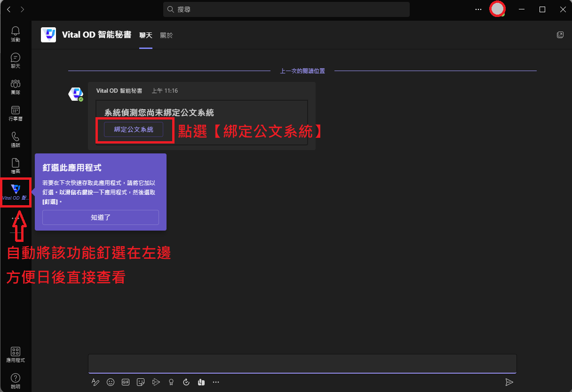Open Help (說明) at the sidebar bottom
The width and height of the screenshot is (572, 392).
click(x=16, y=381)
